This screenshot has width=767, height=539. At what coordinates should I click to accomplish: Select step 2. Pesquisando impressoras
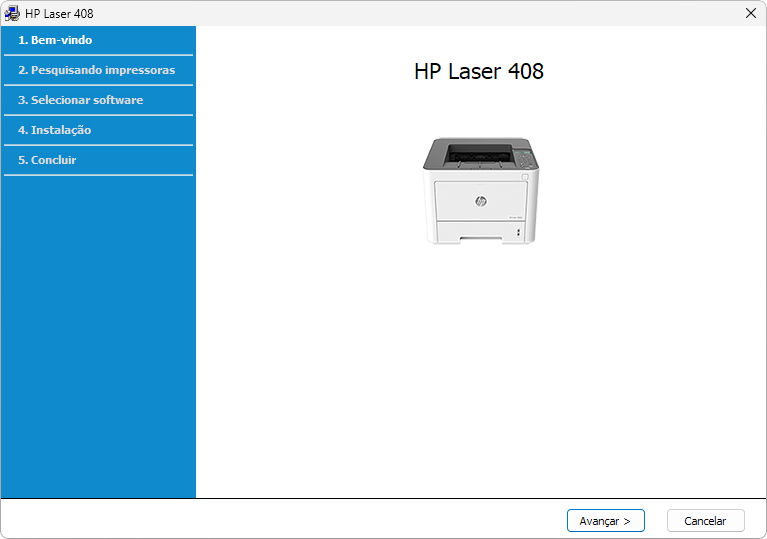coord(98,70)
